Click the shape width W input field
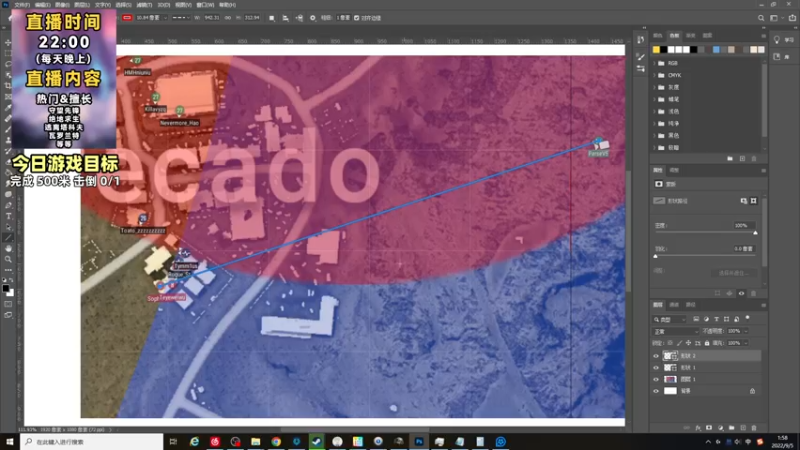The width and height of the screenshot is (800, 450). pyautogui.click(x=211, y=18)
